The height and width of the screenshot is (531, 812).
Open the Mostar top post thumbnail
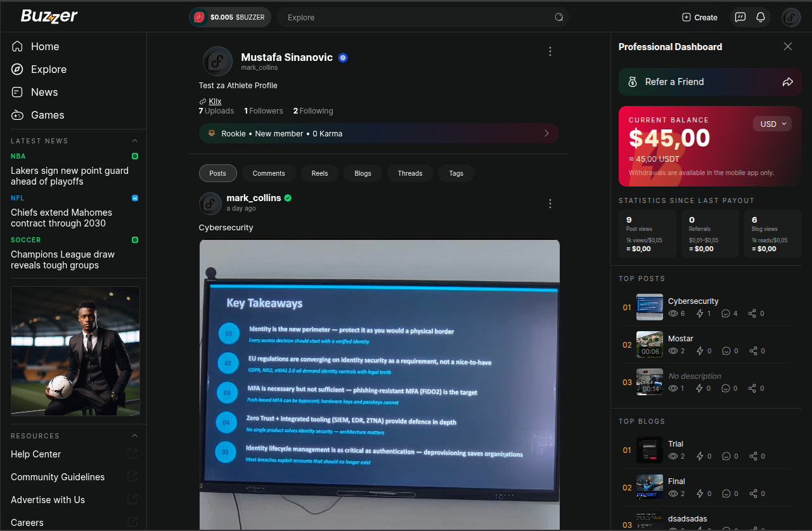pyautogui.click(x=650, y=344)
